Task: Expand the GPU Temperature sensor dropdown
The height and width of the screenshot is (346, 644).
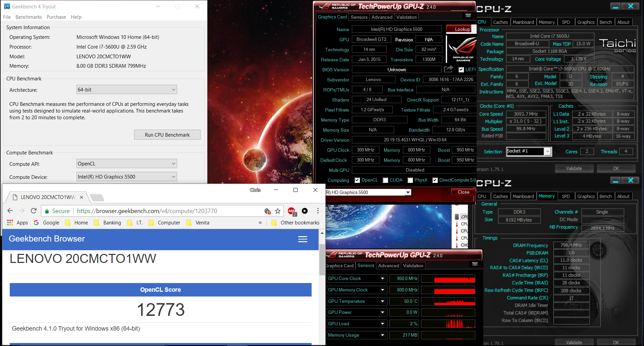Action: [382, 301]
